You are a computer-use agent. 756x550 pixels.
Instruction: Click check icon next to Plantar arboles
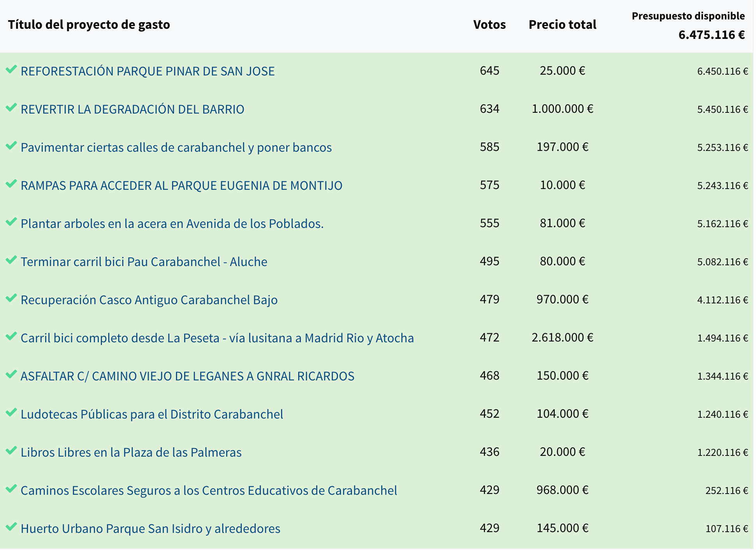coord(11,222)
